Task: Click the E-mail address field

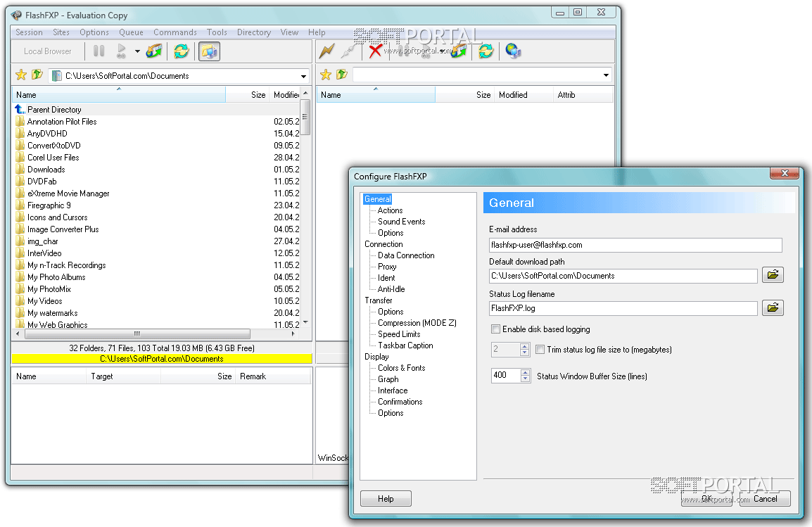Action: (x=635, y=245)
